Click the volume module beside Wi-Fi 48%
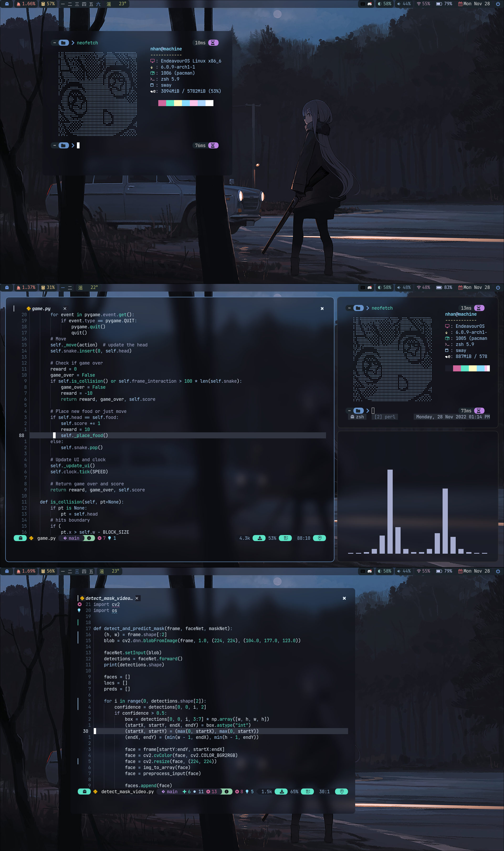This screenshot has width=504, height=851. tap(404, 287)
